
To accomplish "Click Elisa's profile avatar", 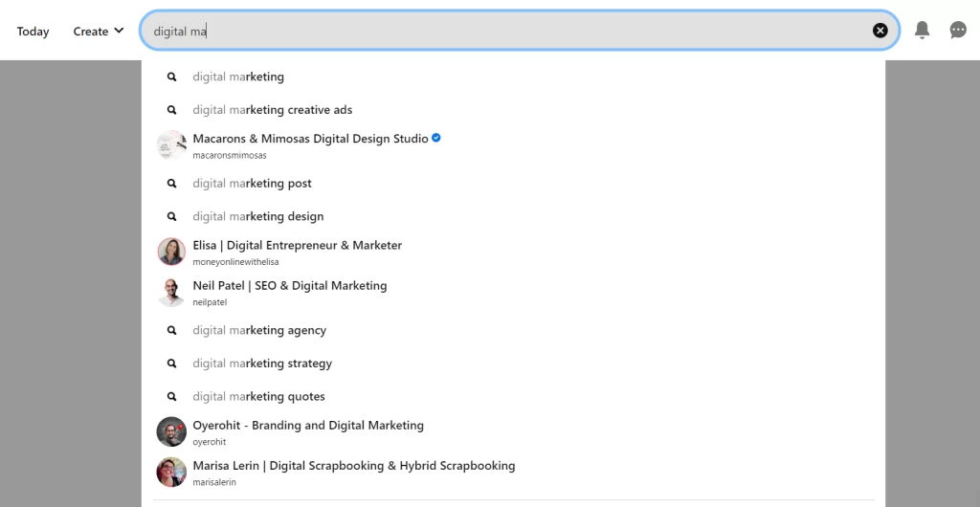I will 171,252.
